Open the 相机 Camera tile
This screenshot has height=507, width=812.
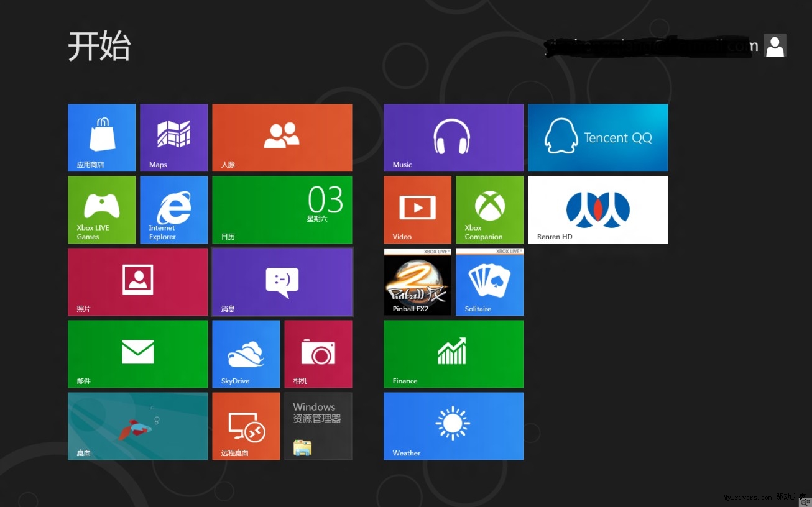tap(318, 354)
